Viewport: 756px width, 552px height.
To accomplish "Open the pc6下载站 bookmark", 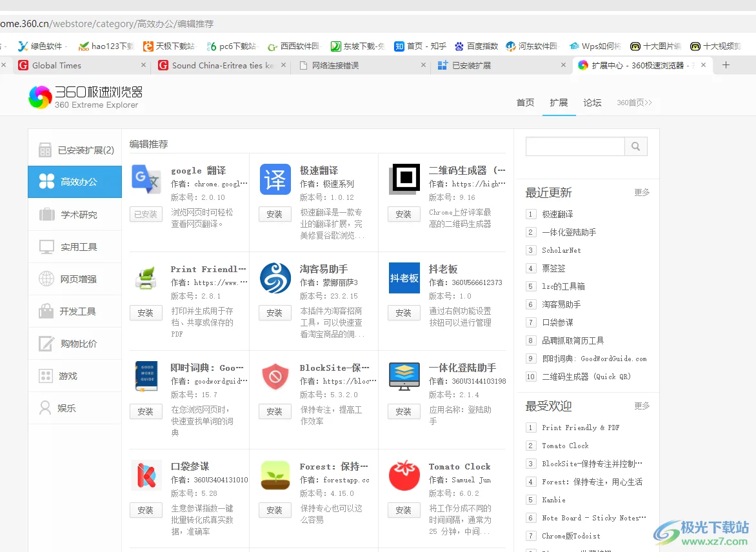I will coord(232,46).
